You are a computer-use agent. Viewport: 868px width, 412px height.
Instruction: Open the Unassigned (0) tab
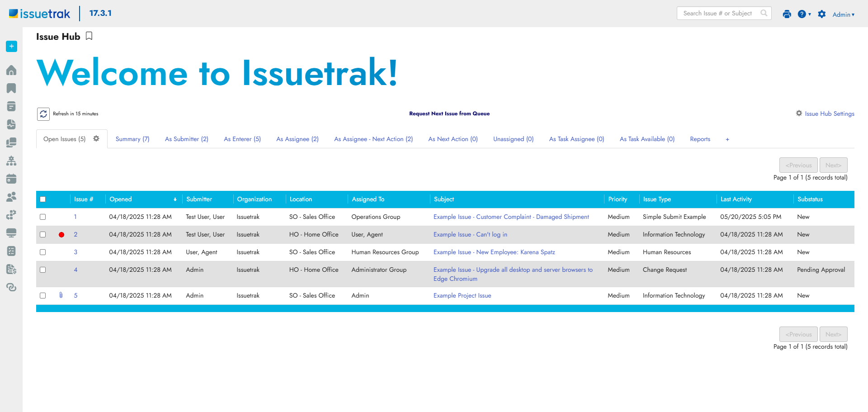coord(514,139)
